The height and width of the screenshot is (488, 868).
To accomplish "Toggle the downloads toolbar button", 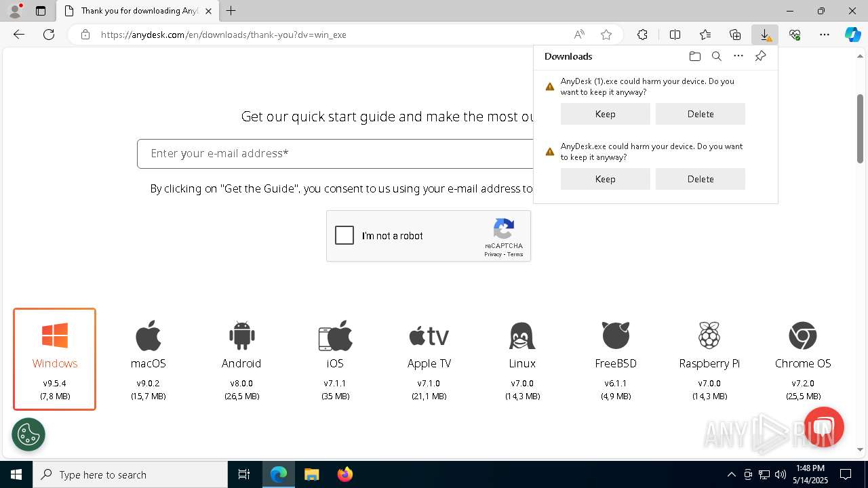I will [765, 35].
